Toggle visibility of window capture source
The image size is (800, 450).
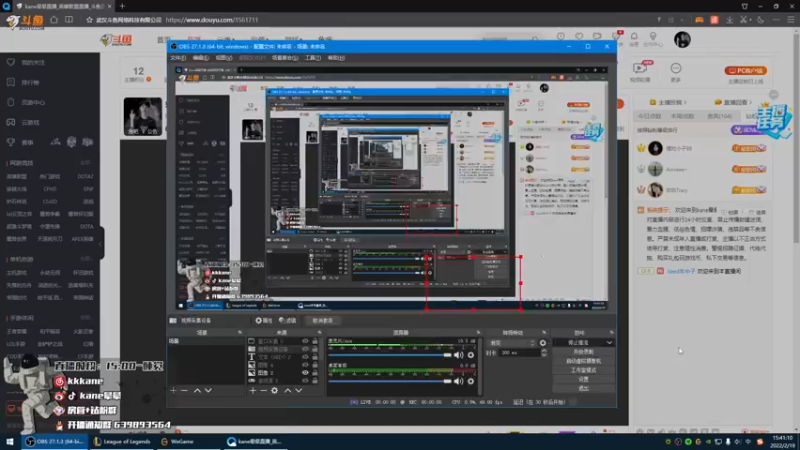click(305, 341)
